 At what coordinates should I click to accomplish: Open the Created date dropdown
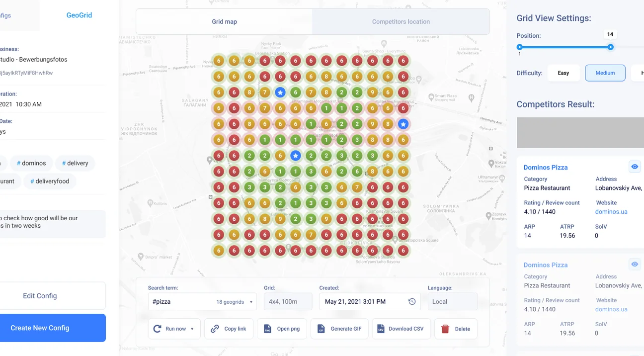pyautogui.click(x=370, y=301)
